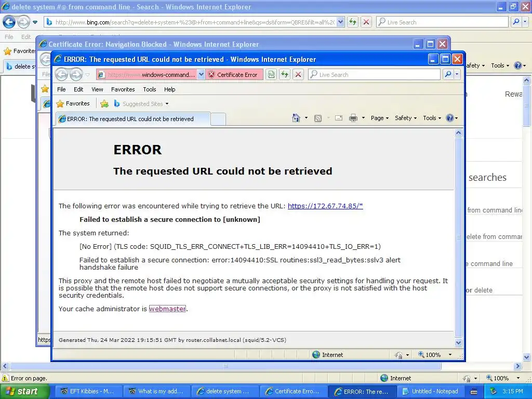Image resolution: width=532 pixels, height=399 pixels.
Task: Follow the https://172.67.74.85/* link
Action: (325, 206)
